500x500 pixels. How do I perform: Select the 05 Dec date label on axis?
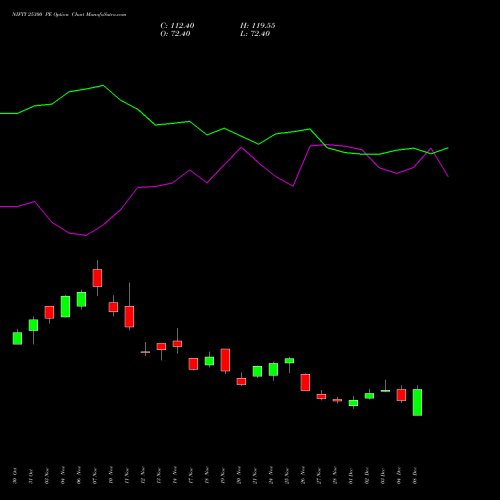(x=415, y=476)
